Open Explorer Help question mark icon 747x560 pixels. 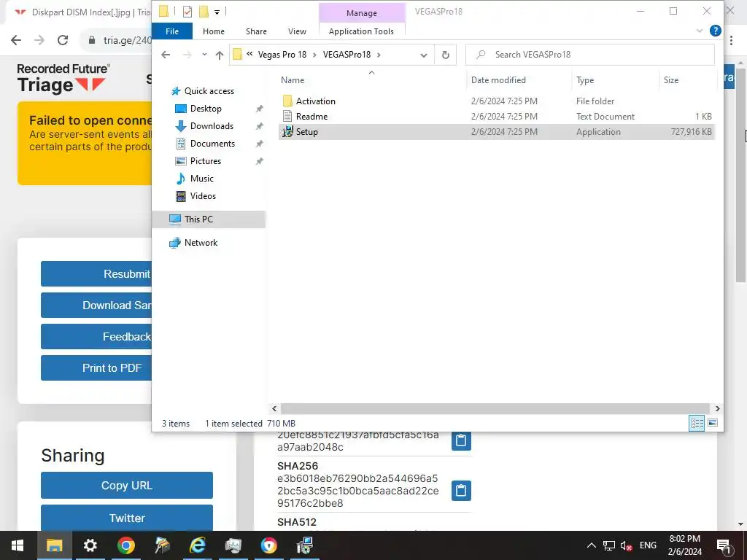point(715,31)
